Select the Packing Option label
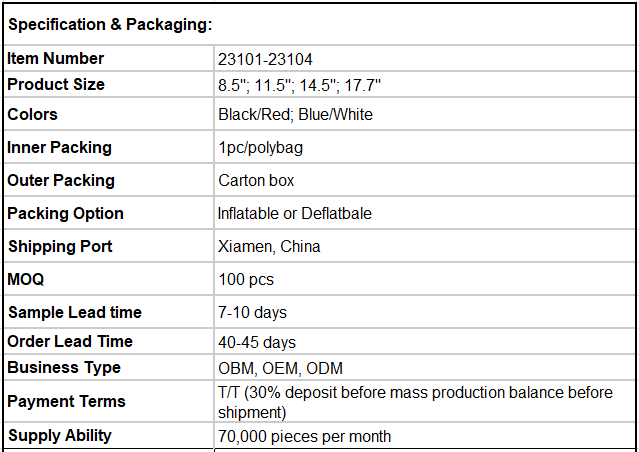 65,214
